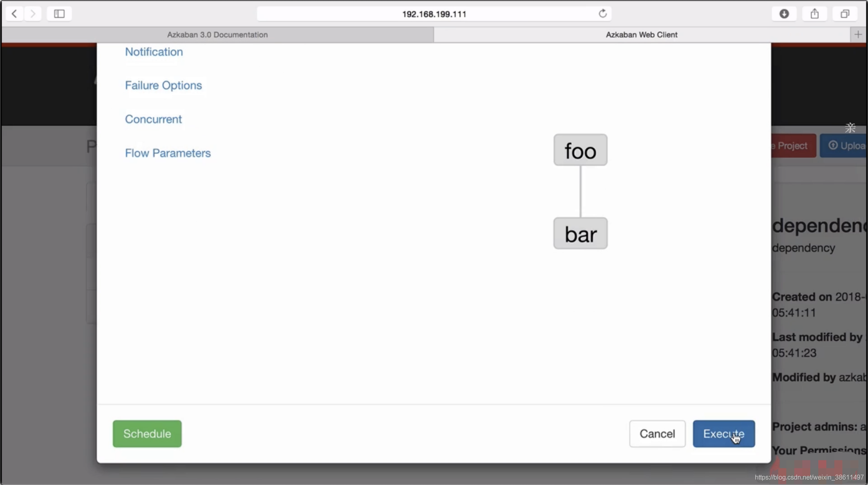Click the Cancel button to dismiss dialog
This screenshot has height=485, width=868.
[657, 434]
